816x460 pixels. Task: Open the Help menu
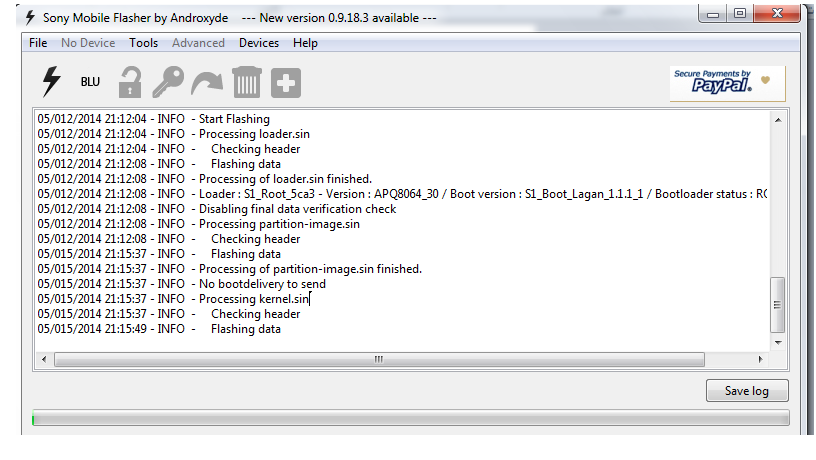(x=305, y=43)
